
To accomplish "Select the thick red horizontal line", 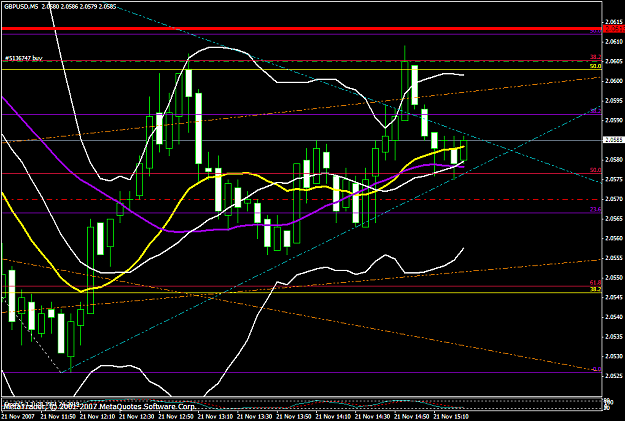I will 301,29.
